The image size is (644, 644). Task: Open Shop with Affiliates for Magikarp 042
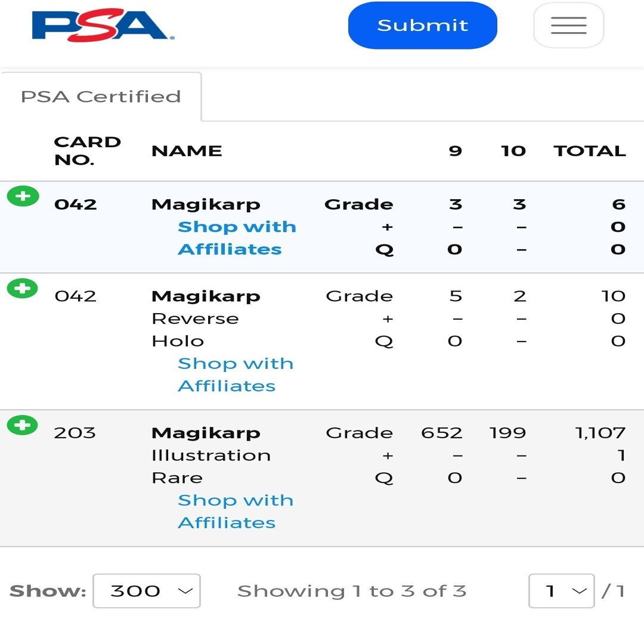click(237, 238)
